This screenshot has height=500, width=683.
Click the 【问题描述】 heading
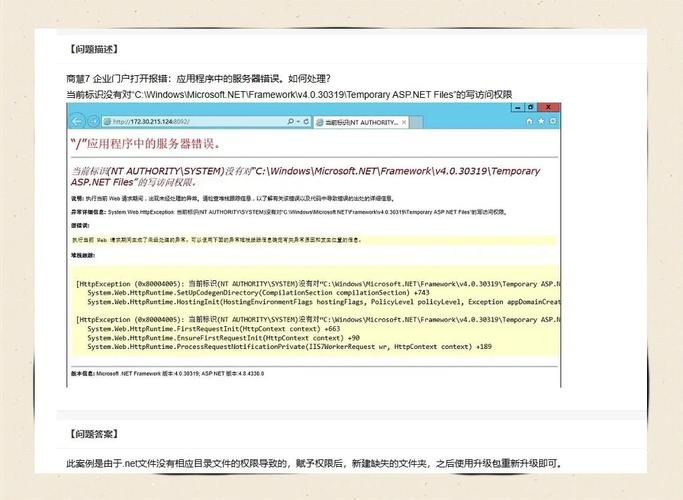pyautogui.click(x=94, y=49)
